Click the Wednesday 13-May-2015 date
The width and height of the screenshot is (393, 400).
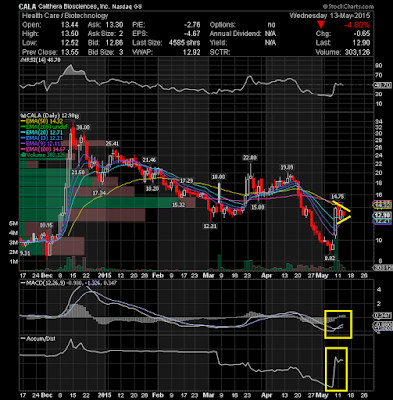click(x=330, y=16)
